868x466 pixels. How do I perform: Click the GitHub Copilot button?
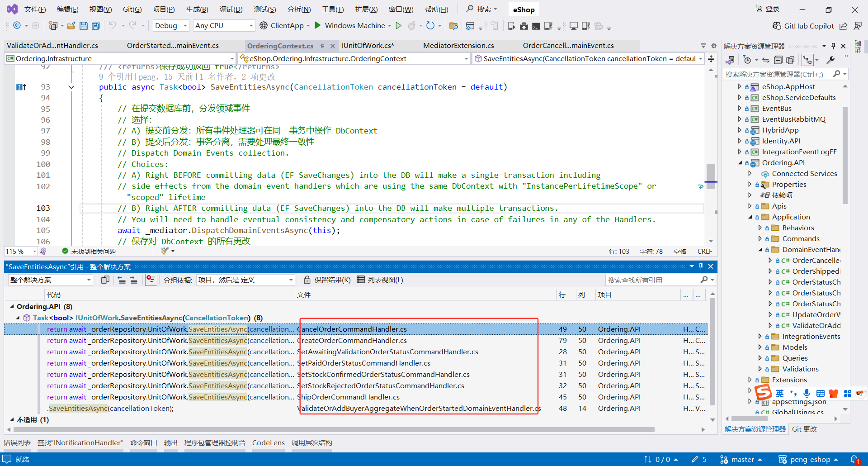803,26
